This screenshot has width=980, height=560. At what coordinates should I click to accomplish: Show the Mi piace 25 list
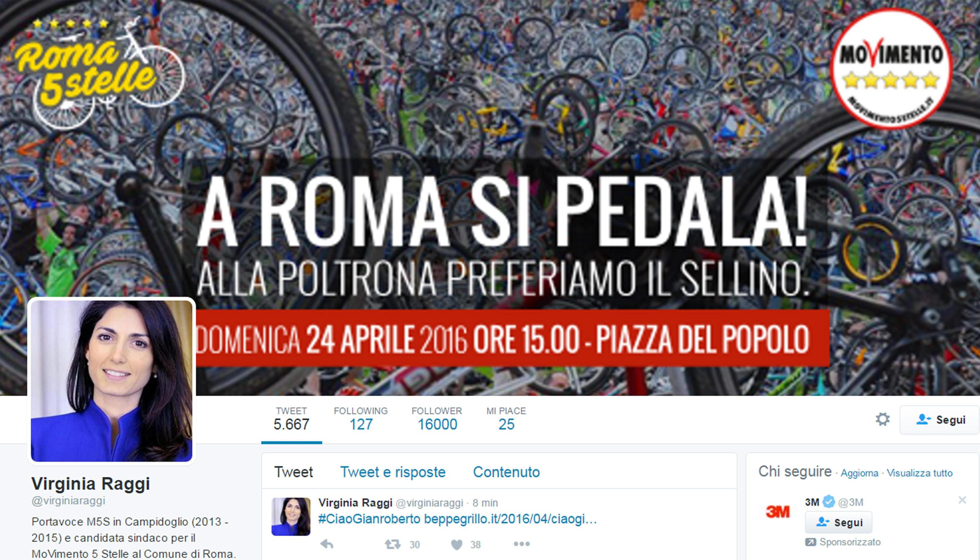(506, 419)
